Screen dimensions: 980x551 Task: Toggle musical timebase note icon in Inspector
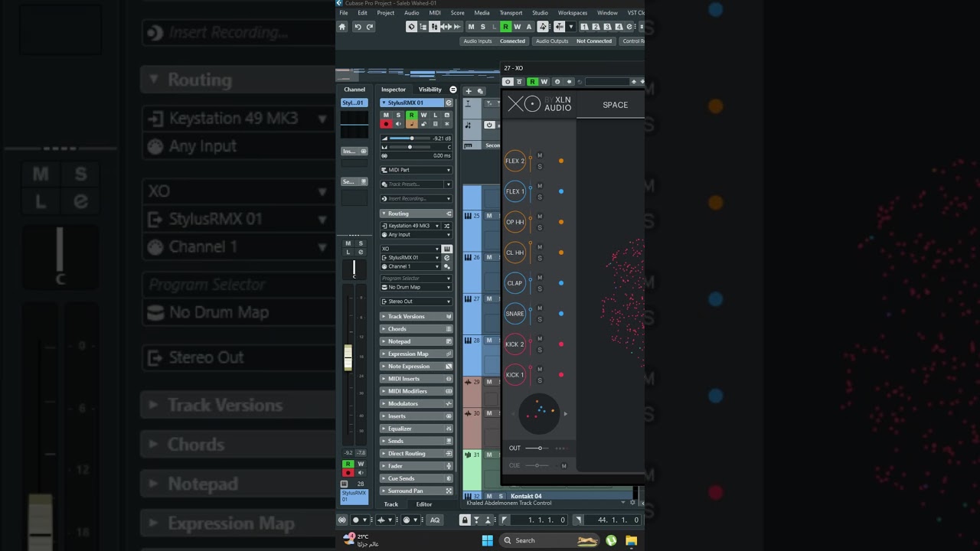pos(411,124)
